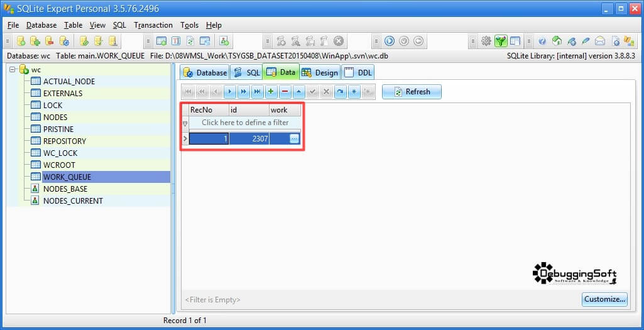Select the WC_LOCK table
The height and width of the screenshot is (330, 644).
pos(60,153)
